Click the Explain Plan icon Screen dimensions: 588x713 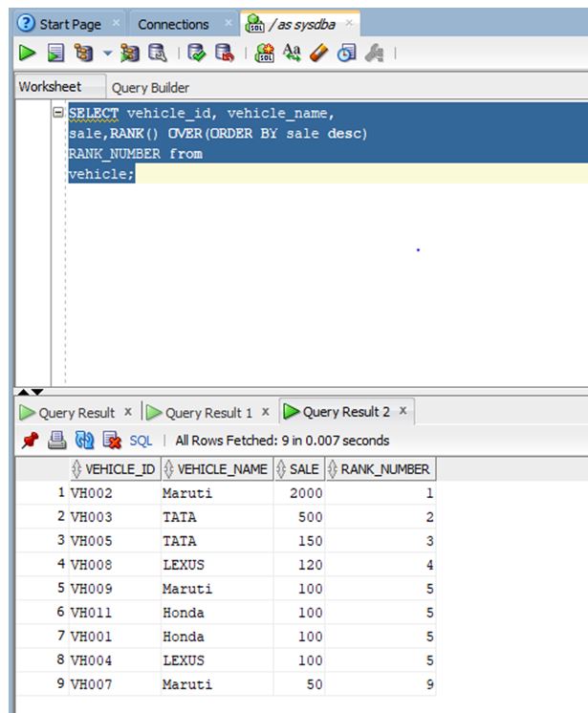(84, 54)
